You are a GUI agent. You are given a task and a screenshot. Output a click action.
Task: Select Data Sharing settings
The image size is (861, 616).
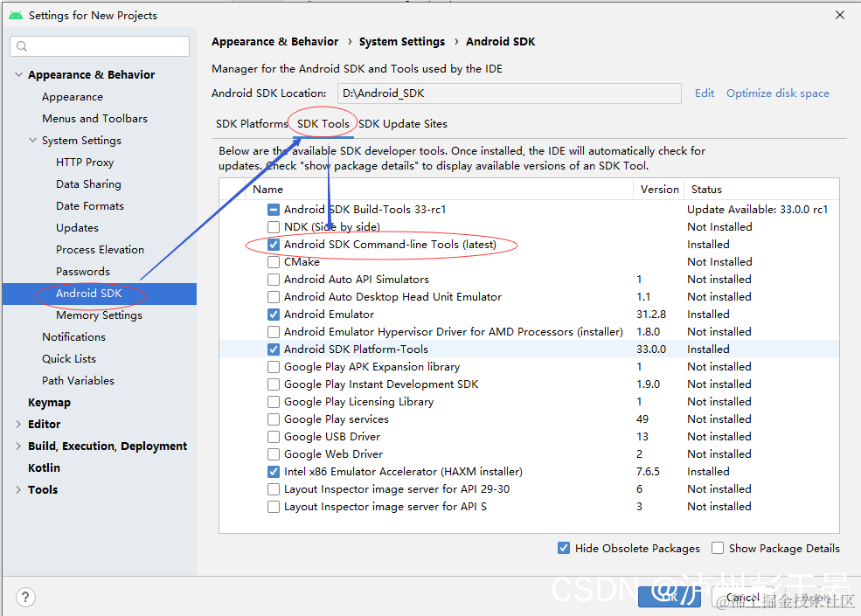click(88, 184)
